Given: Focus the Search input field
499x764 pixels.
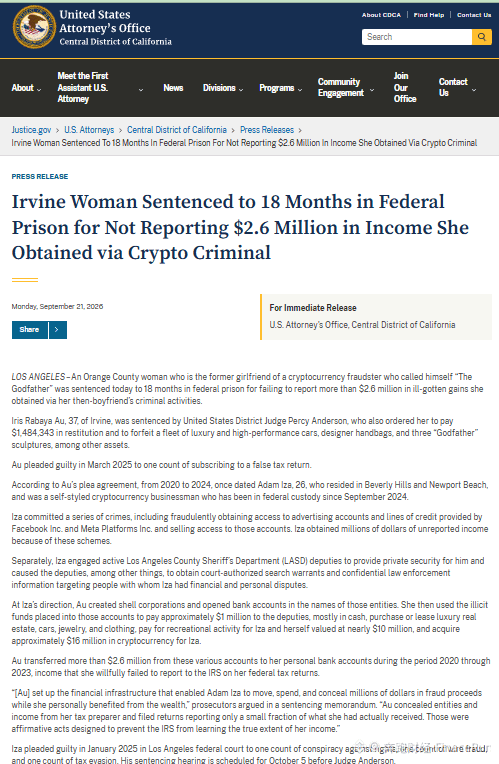Looking at the screenshot, I should click(x=417, y=37).
